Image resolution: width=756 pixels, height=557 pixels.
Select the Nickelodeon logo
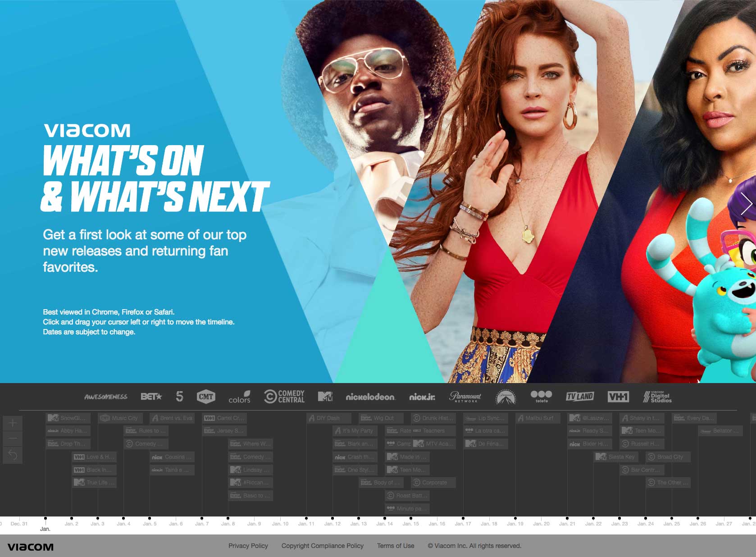[x=370, y=397]
